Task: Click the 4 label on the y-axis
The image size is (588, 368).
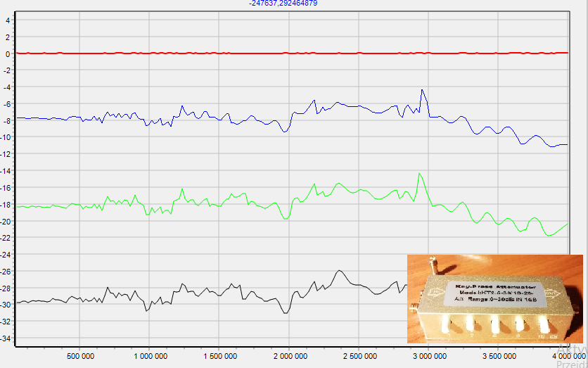Action: pos(8,20)
